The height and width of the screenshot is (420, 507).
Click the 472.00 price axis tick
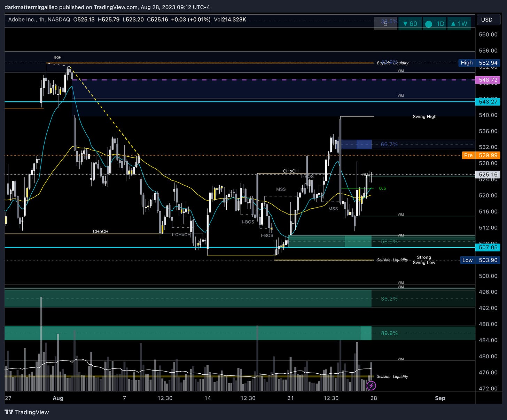tap(488, 389)
